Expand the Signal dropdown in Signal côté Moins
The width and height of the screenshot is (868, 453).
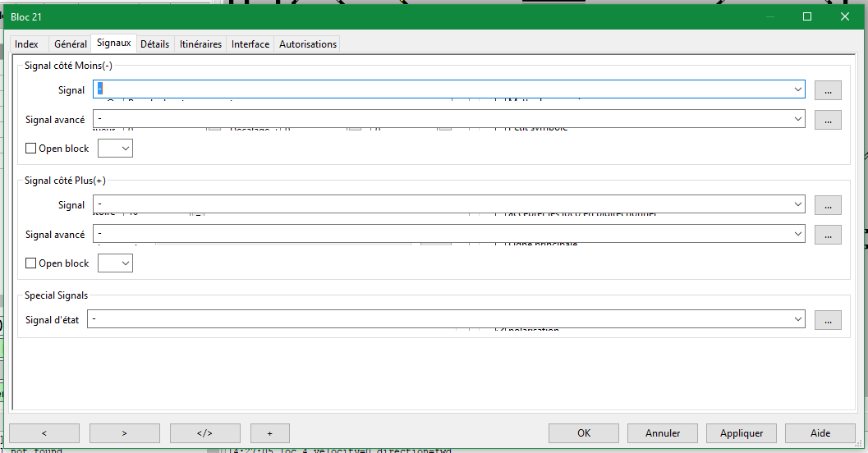pos(797,89)
